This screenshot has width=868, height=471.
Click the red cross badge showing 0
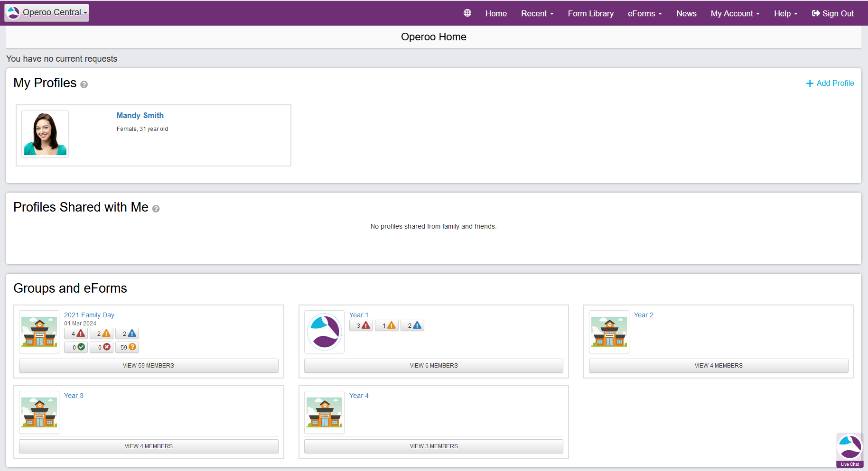[102, 347]
